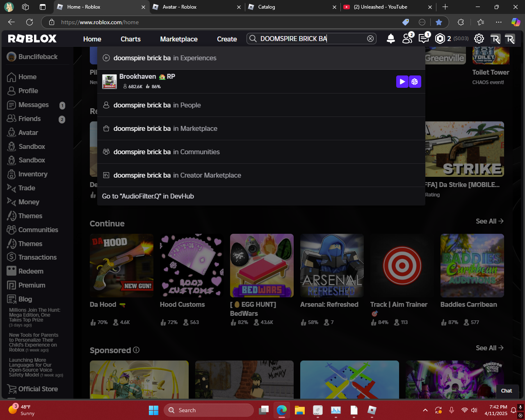Show hidden tray icons chevron
525x420 pixels.
425,410
